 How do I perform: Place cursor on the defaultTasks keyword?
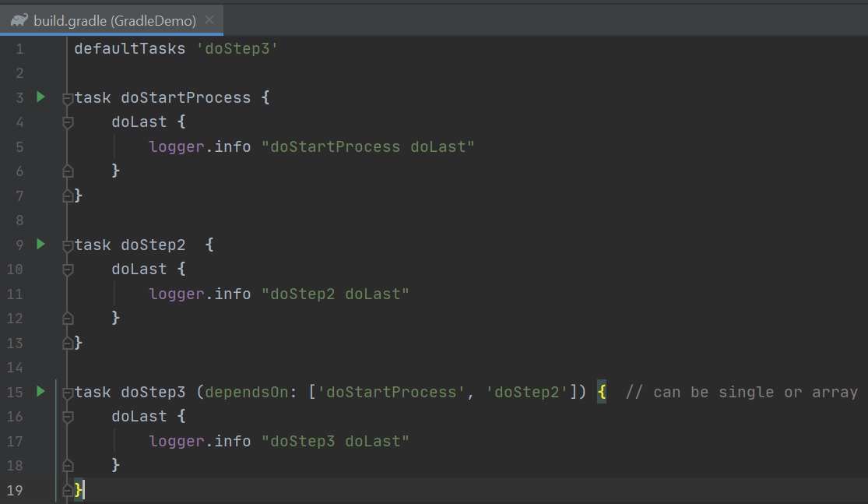129,49
